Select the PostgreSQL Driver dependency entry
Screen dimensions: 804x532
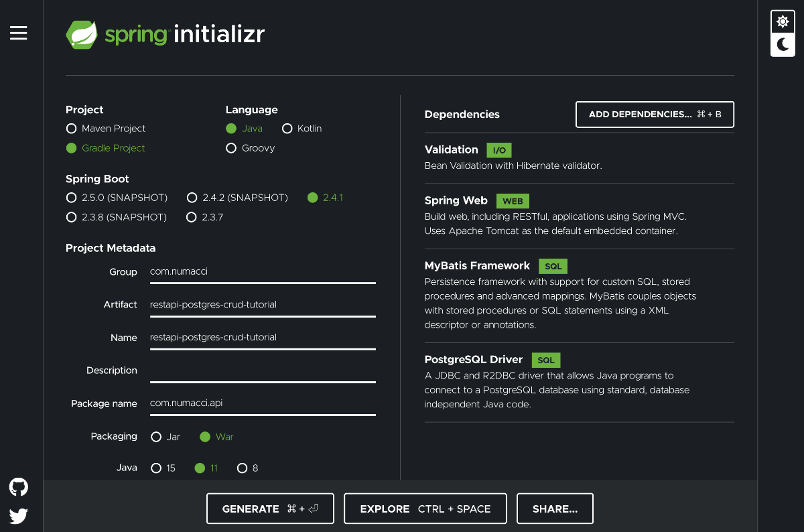pyautogui.click(x=580, y=382)
